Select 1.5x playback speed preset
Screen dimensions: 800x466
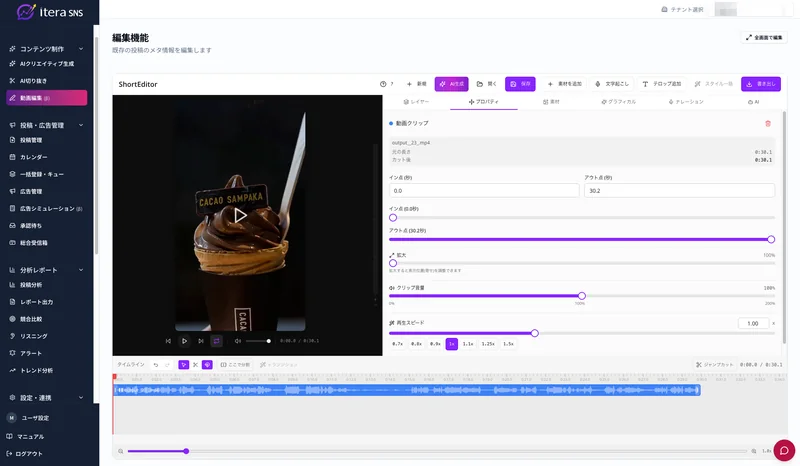click(509, 344)
